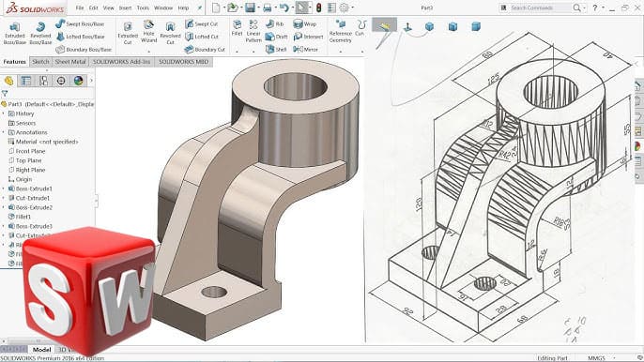This screenshot has height=362, width=644.
Task: Open Reference Geometry tools
Action: pos(340,31)
